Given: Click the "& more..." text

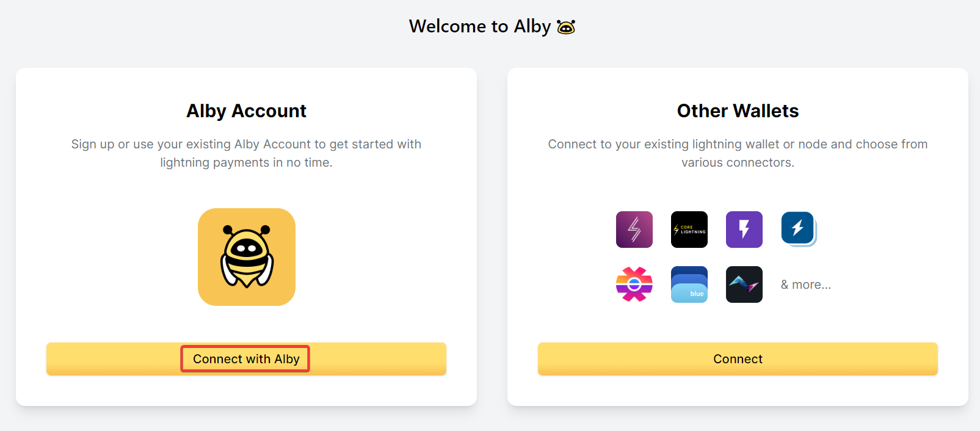Looking at the screenshot, I should click(x=805, y=284).
